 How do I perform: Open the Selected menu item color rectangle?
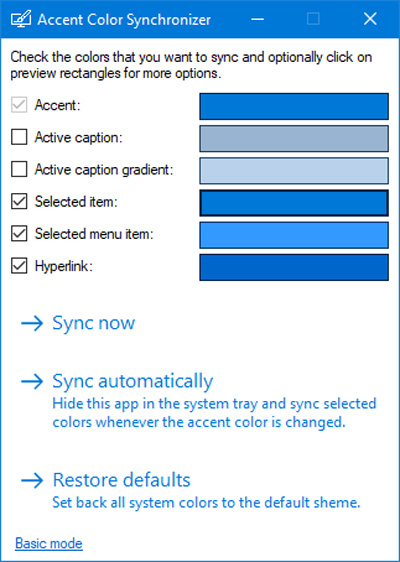coord(294,235)
